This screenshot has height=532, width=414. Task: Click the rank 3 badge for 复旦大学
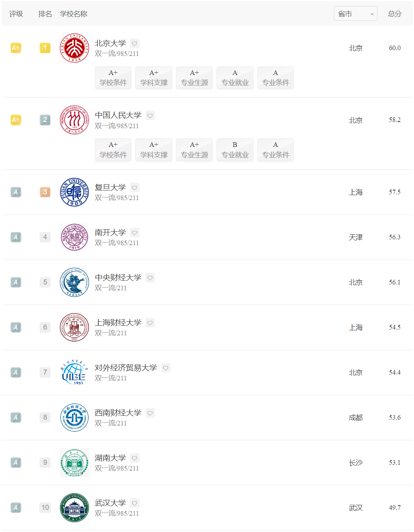[45, 192]
